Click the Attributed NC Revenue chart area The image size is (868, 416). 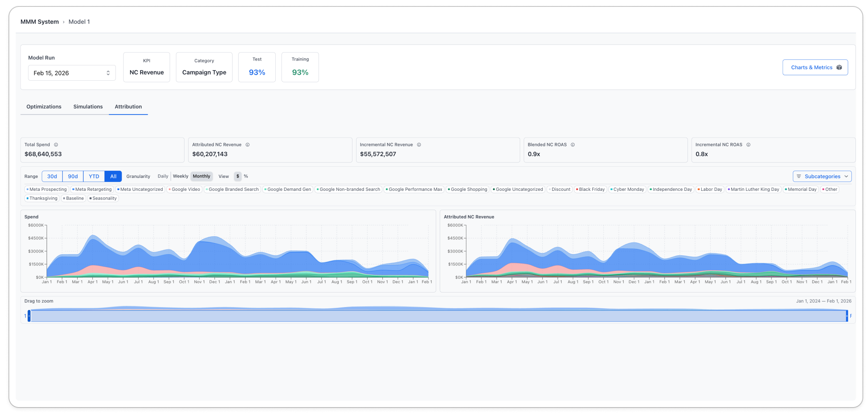tap(657, 251)
